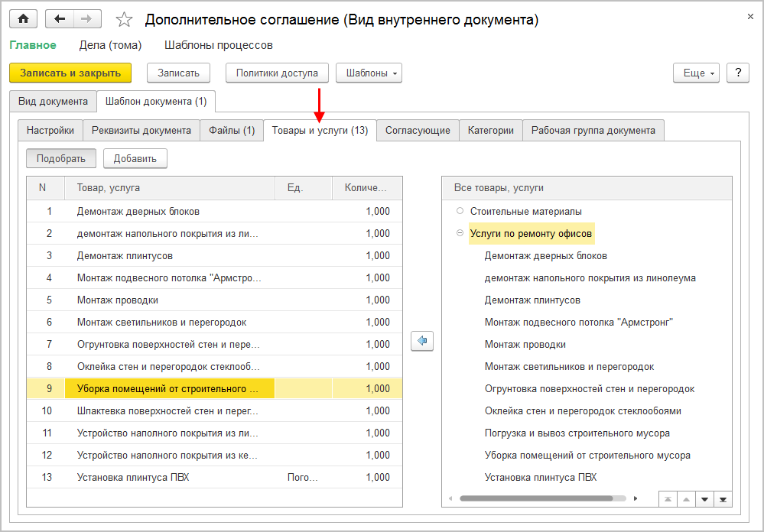Select tree item Оклейка стен и перегородок стеклообоями

[x=583, y=410]
